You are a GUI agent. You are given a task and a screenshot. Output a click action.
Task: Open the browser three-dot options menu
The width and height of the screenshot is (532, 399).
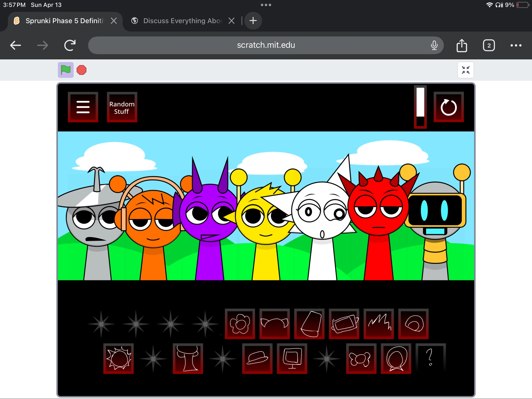pos(516,45)
